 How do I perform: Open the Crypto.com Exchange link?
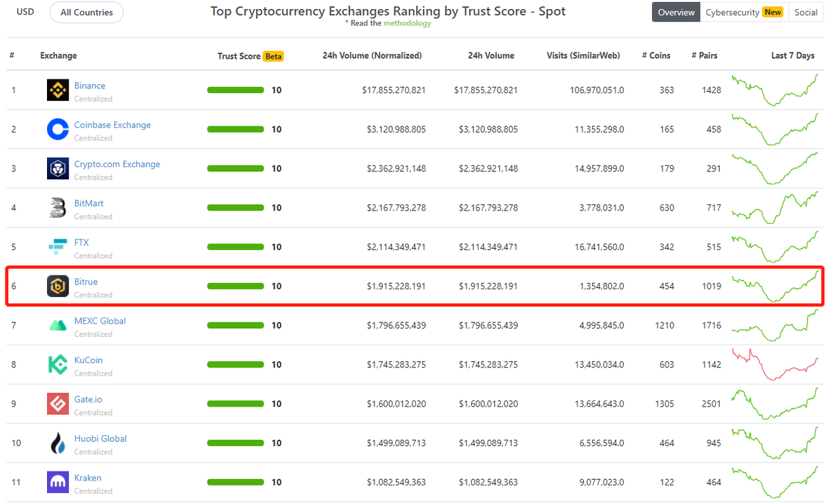coord(117,164)
